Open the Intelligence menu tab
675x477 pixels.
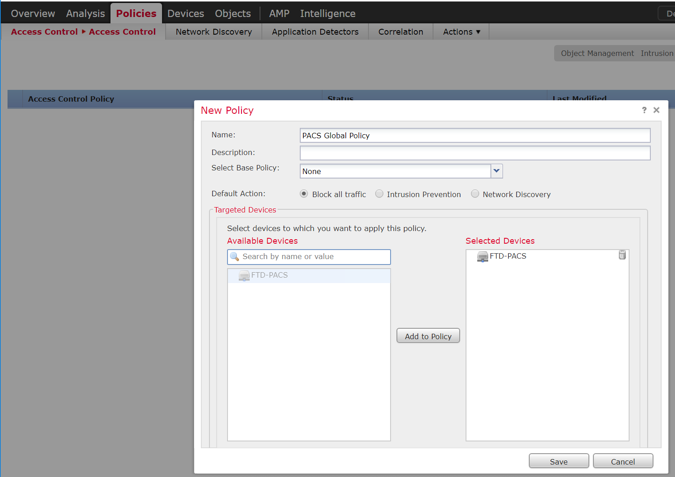tap(328, 13)
